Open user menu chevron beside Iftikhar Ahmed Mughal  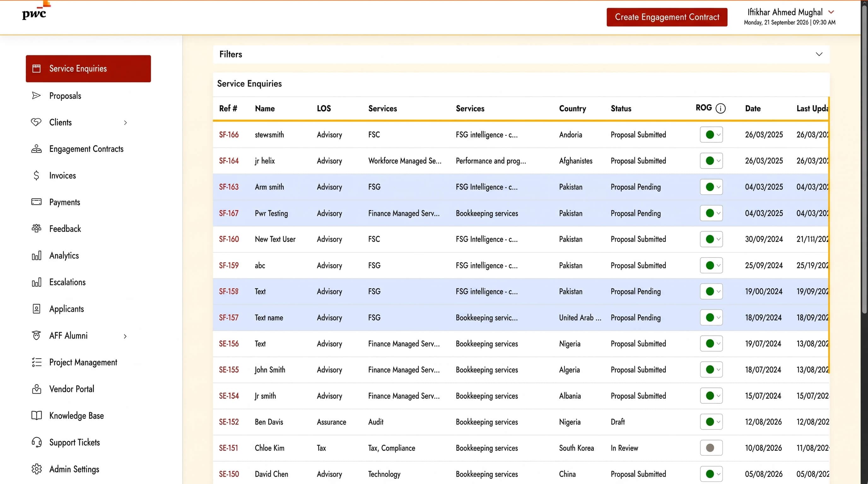coord(831,12)
